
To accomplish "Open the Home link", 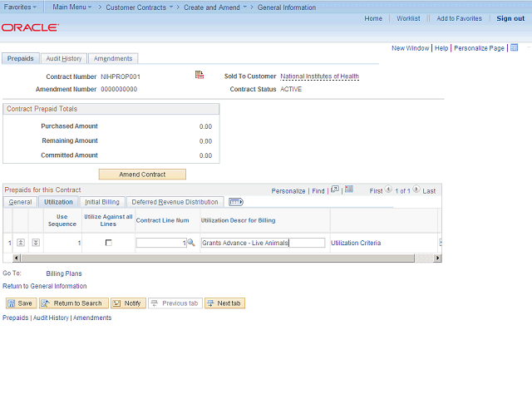I will click(373, 18).
